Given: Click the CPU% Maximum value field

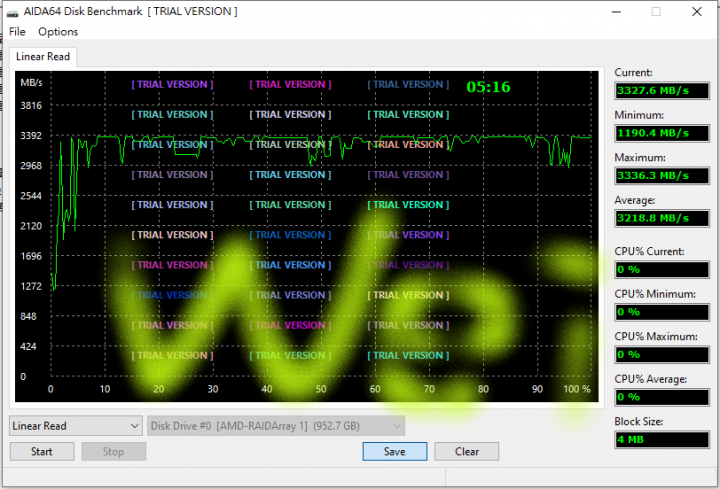Looking at the screenshot, I should point(662,354).
